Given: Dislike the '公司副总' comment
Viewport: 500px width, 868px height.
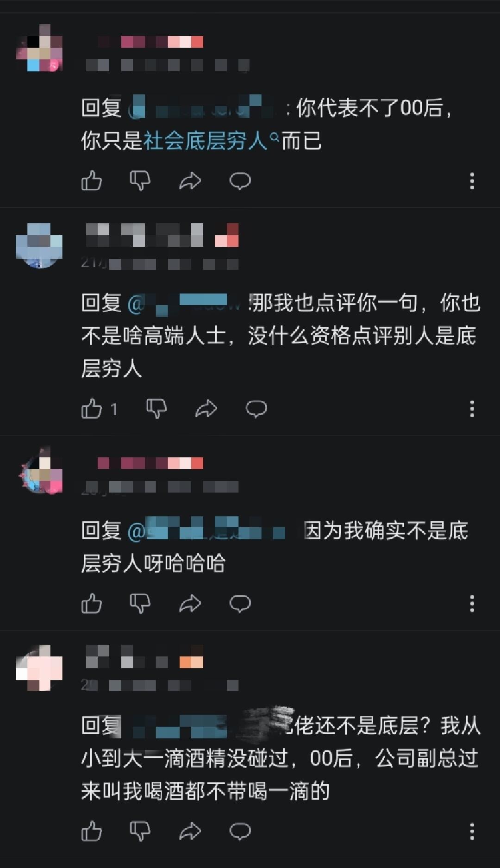Looking at the screenshot, I should [x=140, y=831].
